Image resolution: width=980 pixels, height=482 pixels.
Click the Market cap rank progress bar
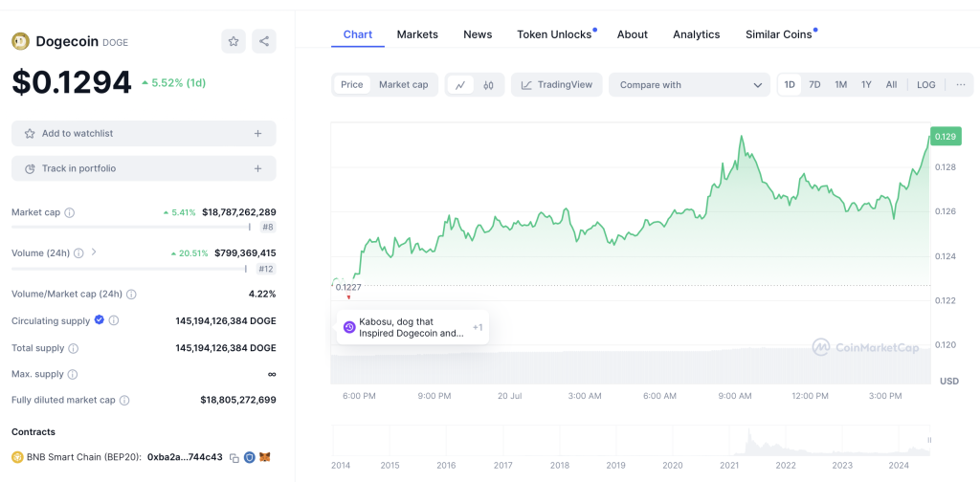click(x=131, y=228)
